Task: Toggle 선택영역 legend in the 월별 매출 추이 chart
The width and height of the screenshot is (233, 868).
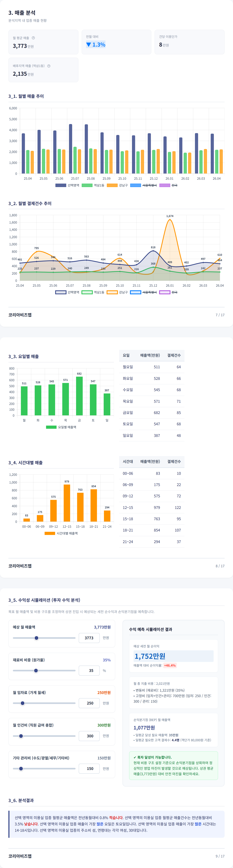Action: click(67, 185)
